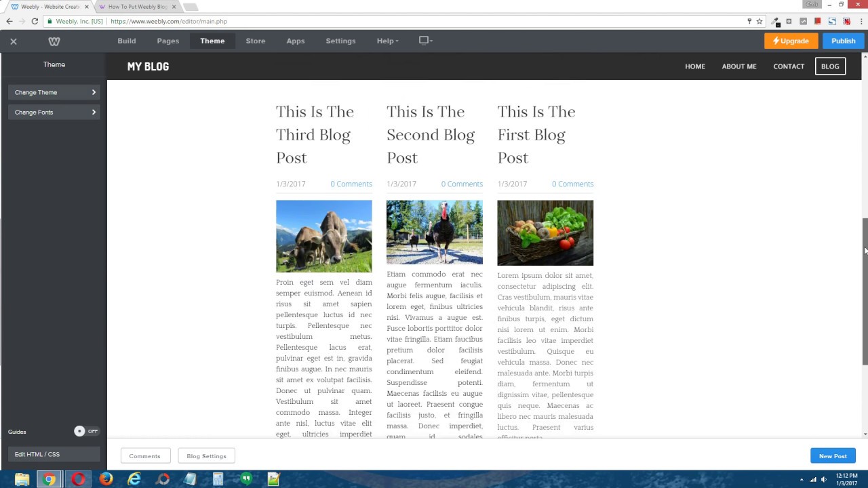Select the Theme tab
This screenshot has height=488, width=868.
pyautogui.click(x=212, y=41)
